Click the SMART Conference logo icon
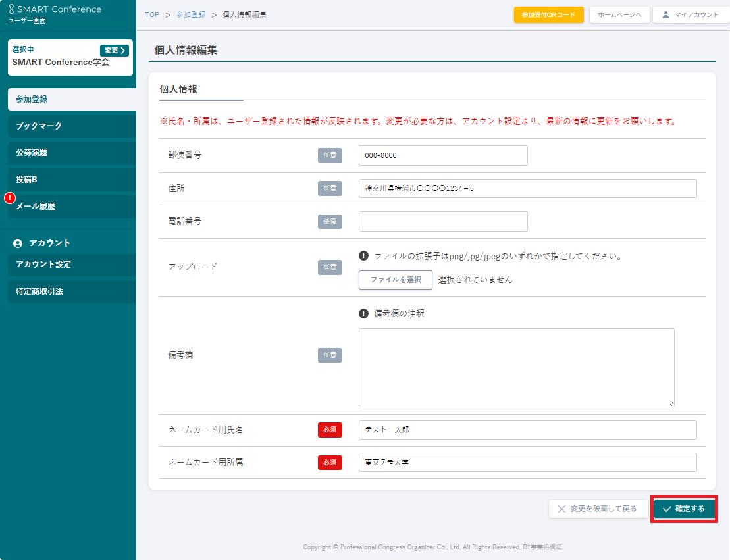This screenshot has height=560, width=730. click(11, 9)
